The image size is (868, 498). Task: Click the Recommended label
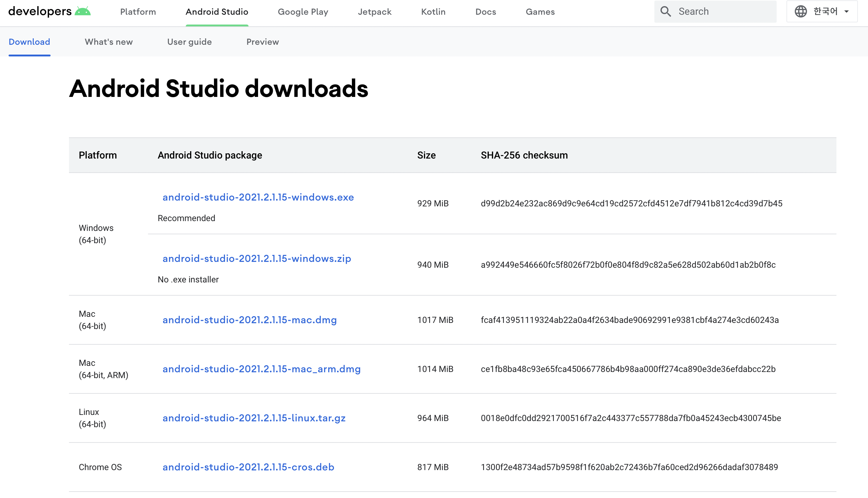[186, 218]
